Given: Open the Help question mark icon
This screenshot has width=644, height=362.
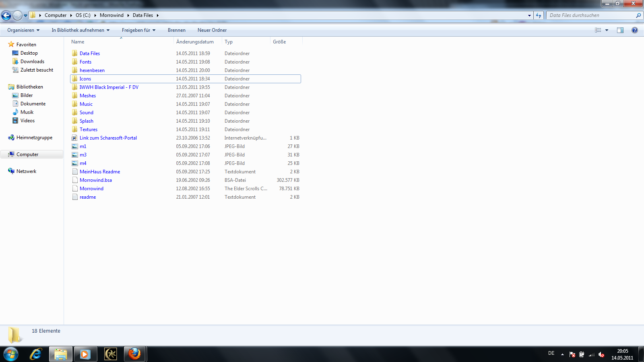Looking at the screenshot, I should [635, 30].
